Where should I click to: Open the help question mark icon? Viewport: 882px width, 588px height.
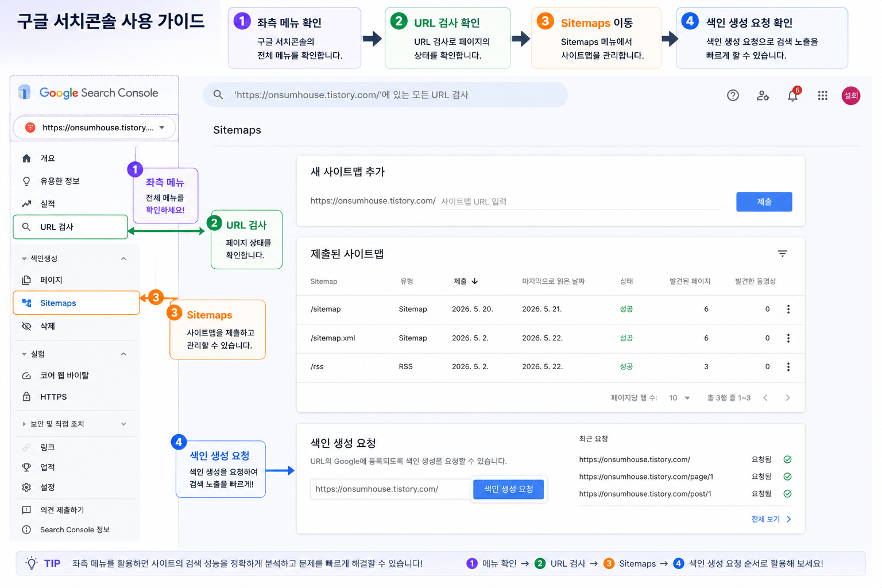point(733,95)
